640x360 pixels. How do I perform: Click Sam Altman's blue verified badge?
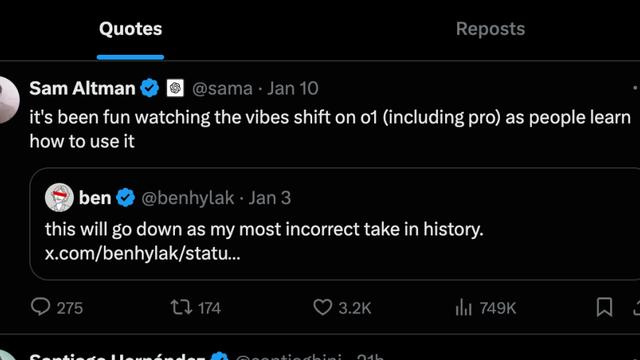pyautogui.click(x=150, y=88)
